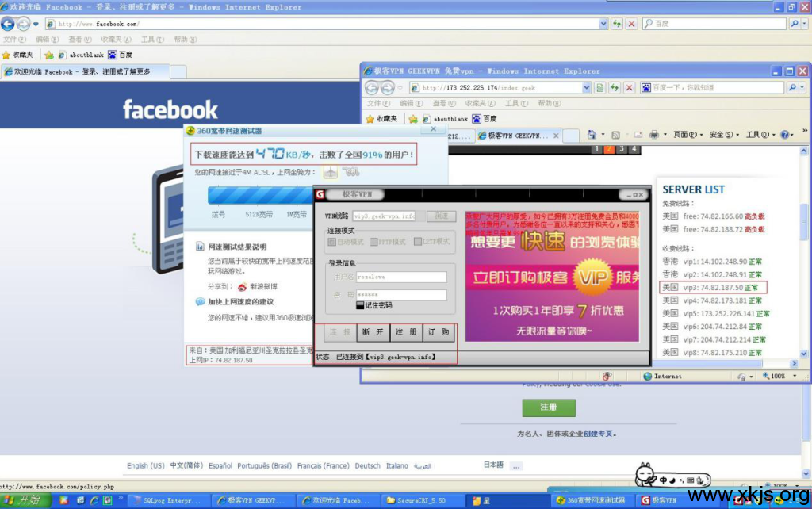Click speed test progress bar in 360 tester
Image resolution: width=812 pixels, height=509 pixels.
260,195
